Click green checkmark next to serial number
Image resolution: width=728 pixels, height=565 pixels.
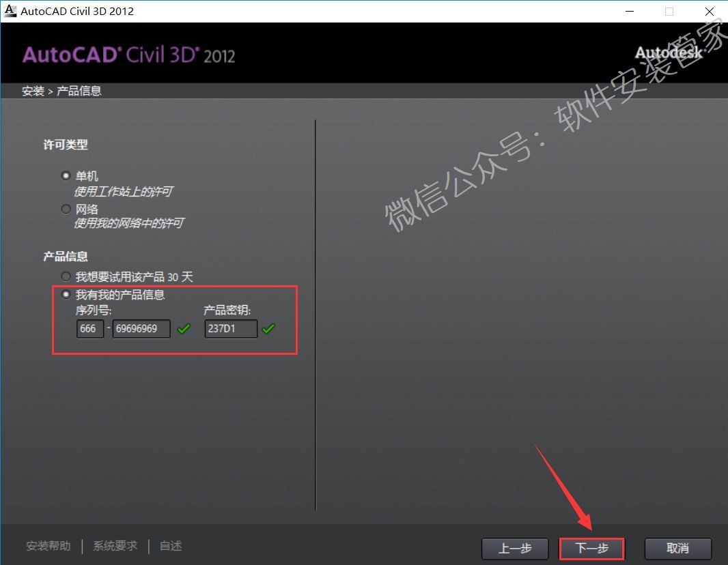pyautogui.click(x=184, y=329)
